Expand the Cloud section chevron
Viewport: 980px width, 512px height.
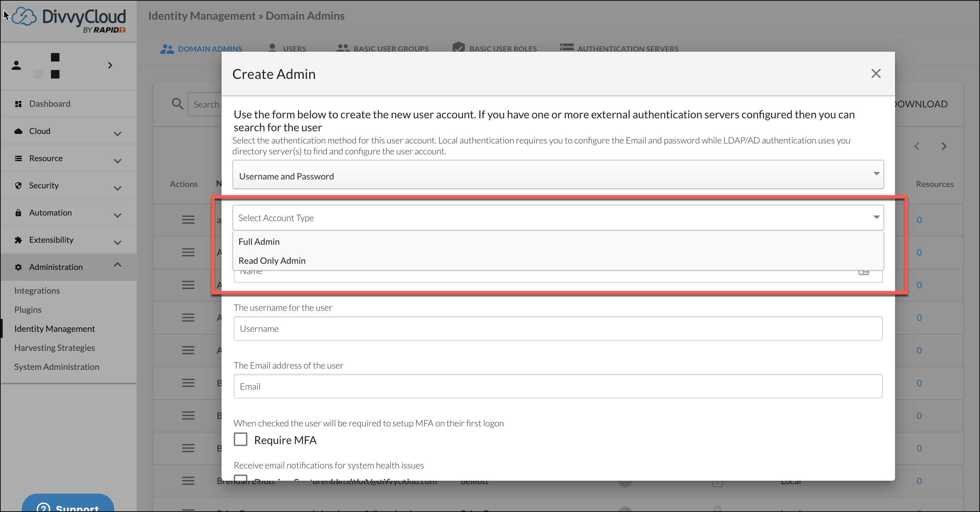118,134
